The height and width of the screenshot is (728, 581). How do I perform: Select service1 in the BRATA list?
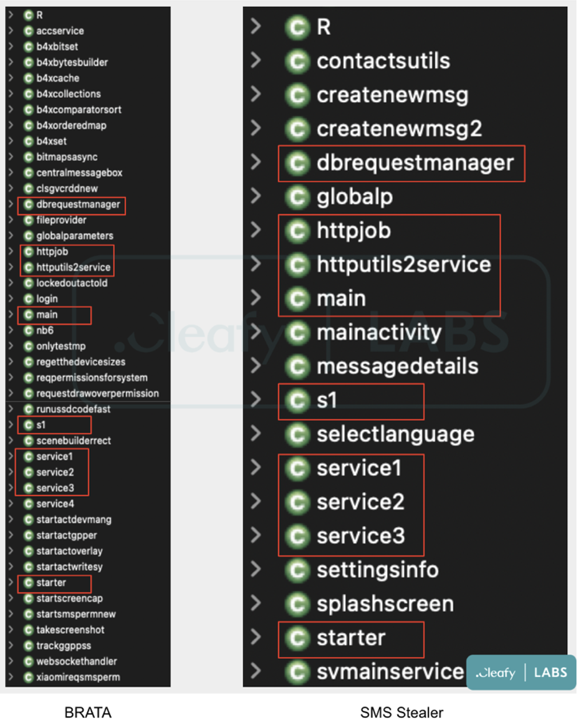point(54,456)
